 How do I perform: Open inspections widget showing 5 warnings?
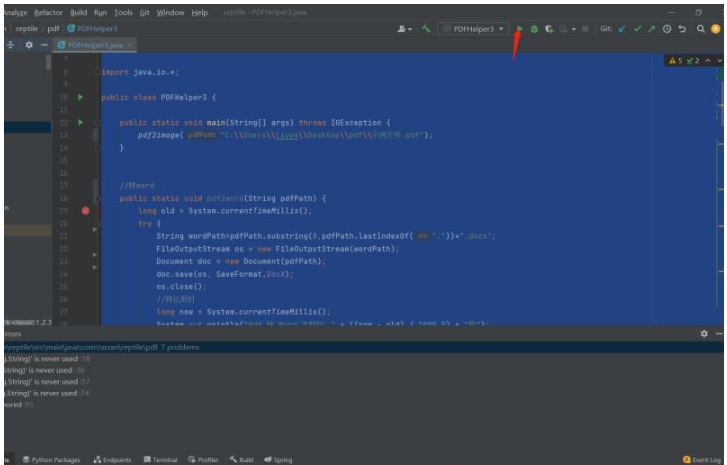(676, 60)
